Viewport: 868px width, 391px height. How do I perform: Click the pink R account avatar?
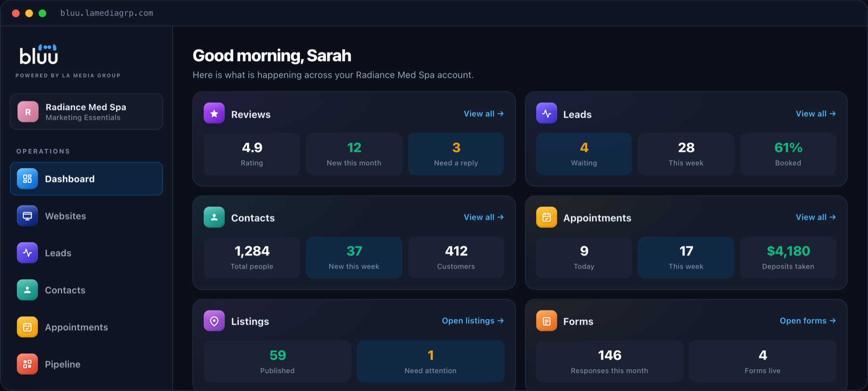28,111
